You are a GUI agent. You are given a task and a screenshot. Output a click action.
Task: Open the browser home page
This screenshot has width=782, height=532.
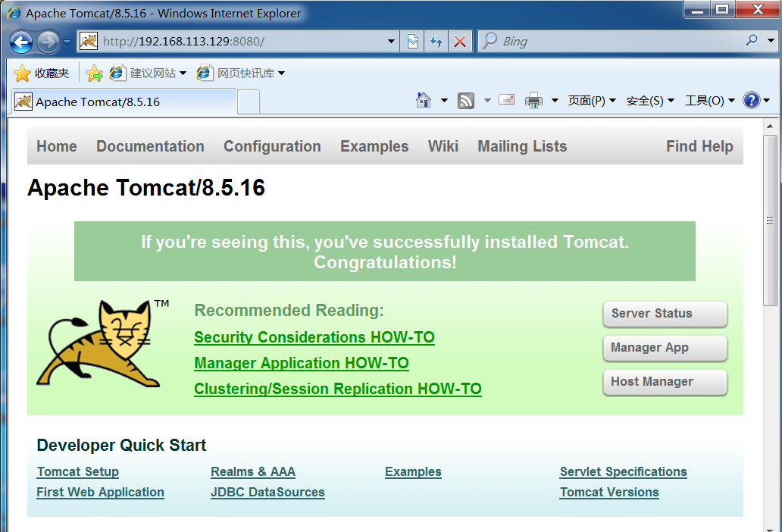[422, 99]
